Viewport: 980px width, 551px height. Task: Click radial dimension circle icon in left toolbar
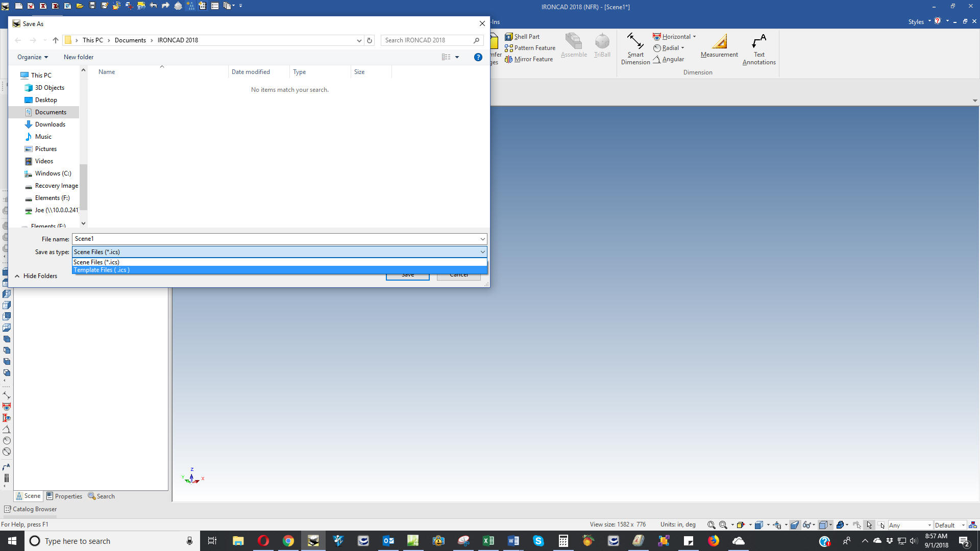[x=7, y=440]
